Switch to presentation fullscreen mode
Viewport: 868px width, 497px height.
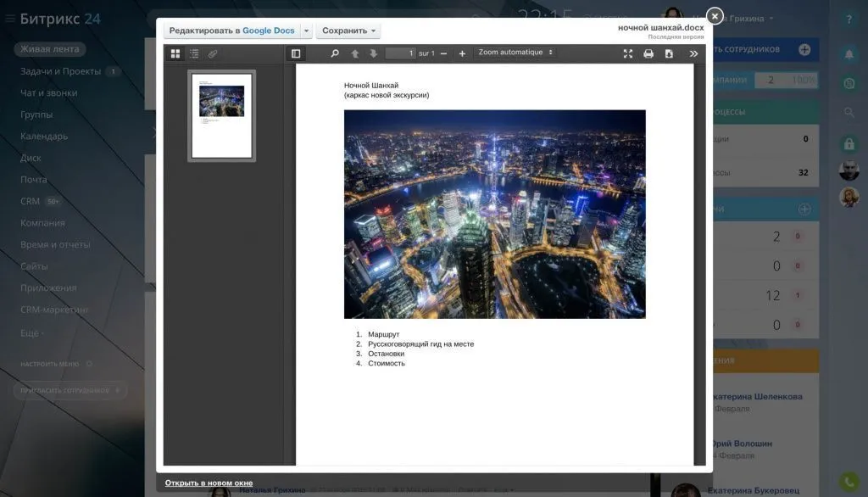coord(628,53)
